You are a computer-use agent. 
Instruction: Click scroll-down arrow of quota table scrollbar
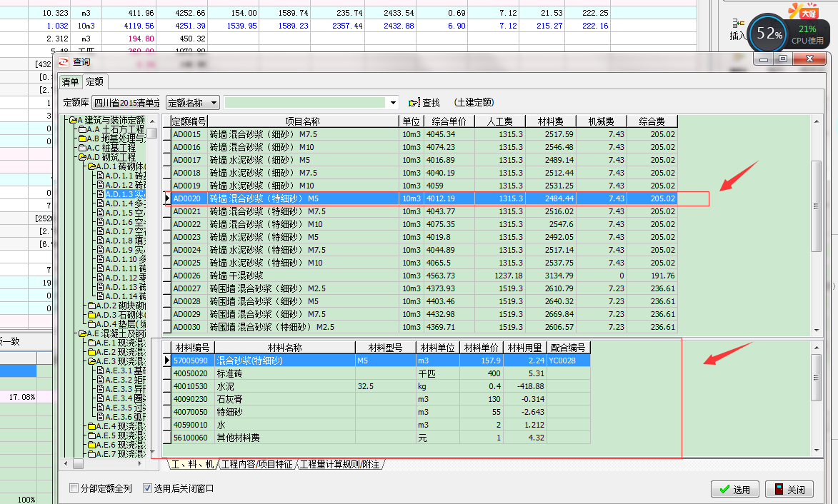point(816,330)
